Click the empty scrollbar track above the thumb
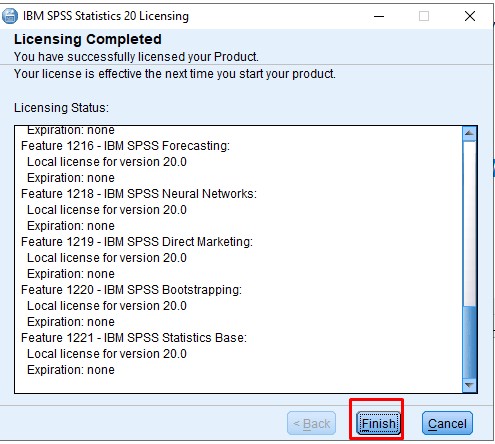This screenshot has width=495, height=444. click(x=469, y=223)
